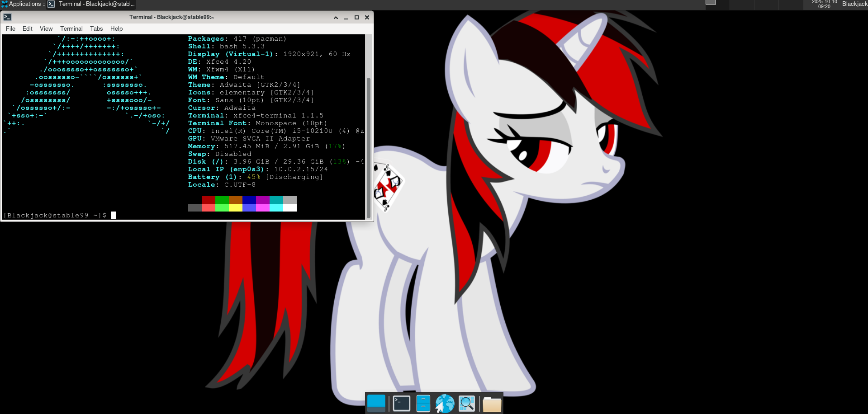Click the 'Shell: bash 5.3.3' line
The width and height of the screenshot is (868, 414).
(227, 46)
